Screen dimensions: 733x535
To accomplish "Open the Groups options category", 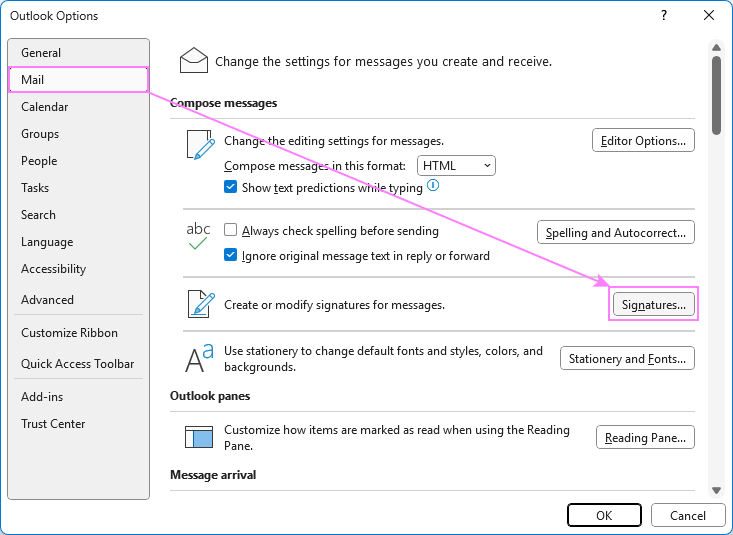I will coord(79,134).
